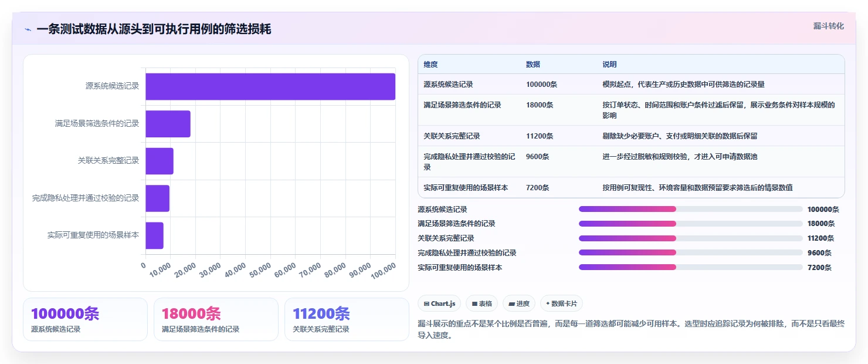Click the chart axis label 源系统候选记录

[112, 86]
